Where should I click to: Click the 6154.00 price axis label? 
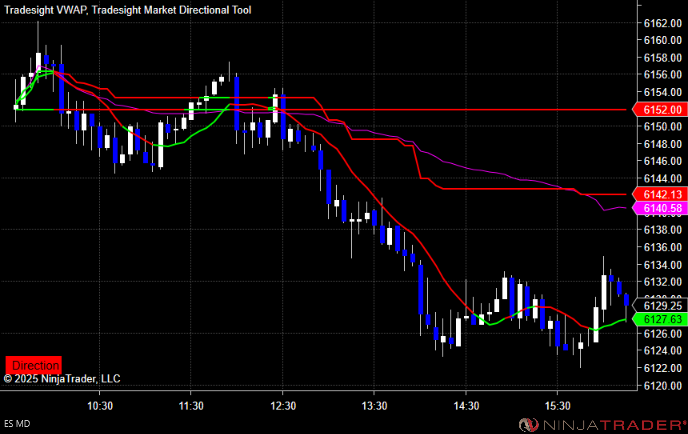click(x=663, y=92)
